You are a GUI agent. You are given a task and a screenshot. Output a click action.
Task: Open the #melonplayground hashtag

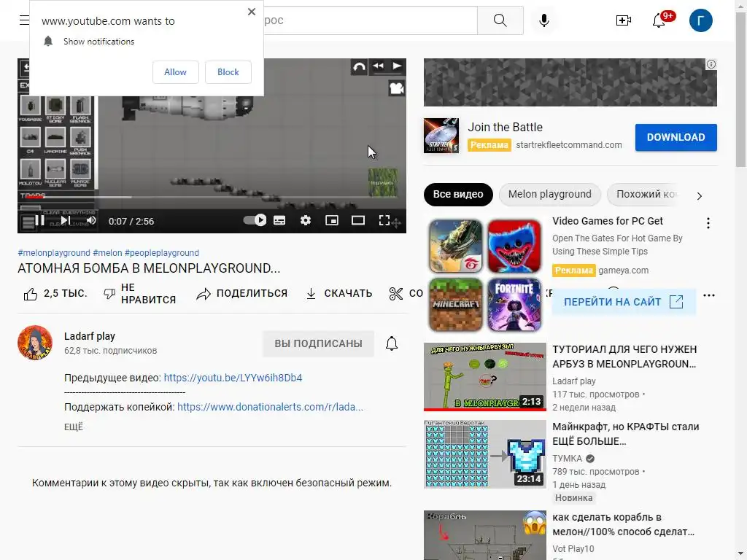[x=54, y=253]
